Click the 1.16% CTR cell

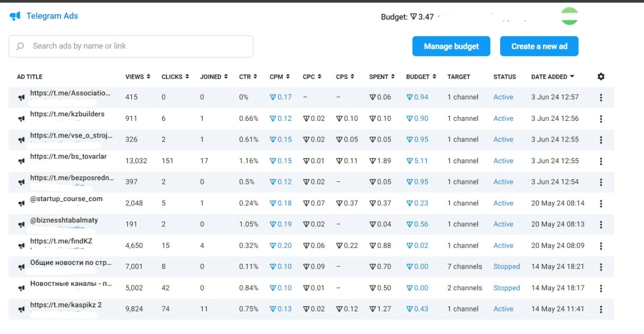click(x=249, y=161)
